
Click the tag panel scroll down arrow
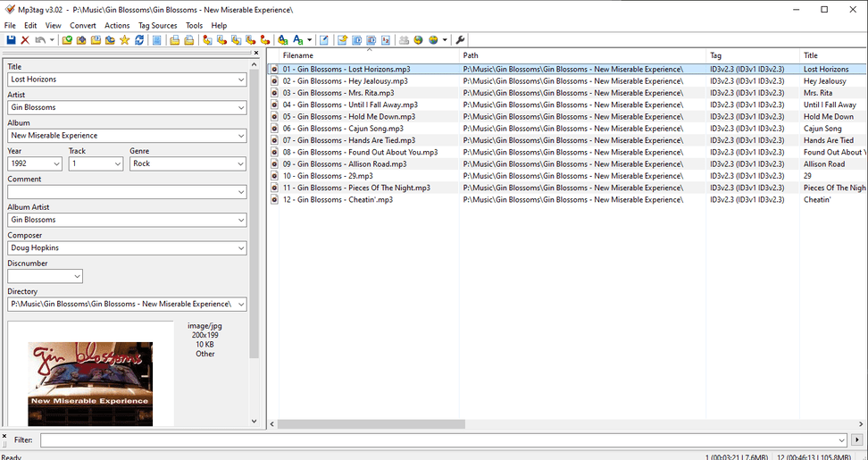click(255, 421)
